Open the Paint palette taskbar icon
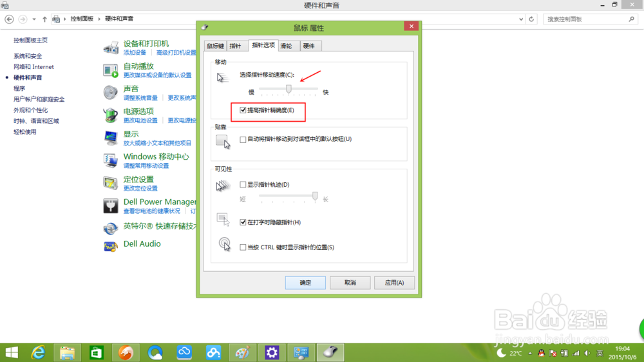644x362 pixels. 242,352
